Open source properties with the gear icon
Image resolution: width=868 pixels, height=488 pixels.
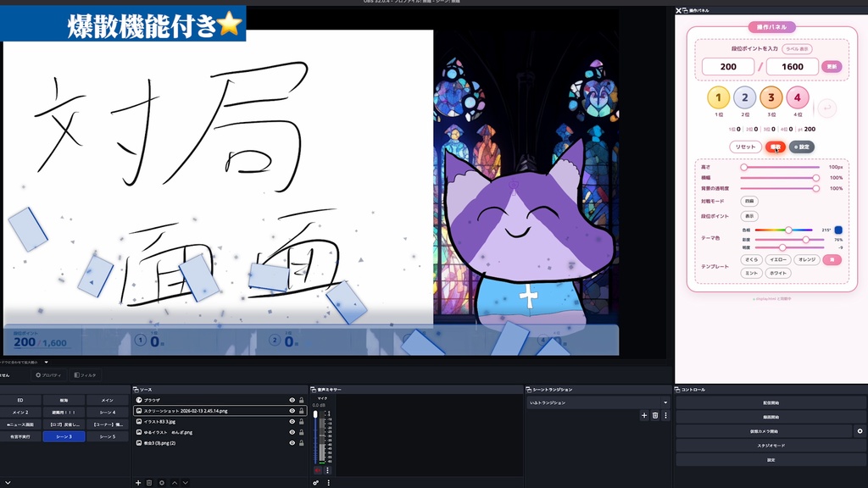click(162, 483)
